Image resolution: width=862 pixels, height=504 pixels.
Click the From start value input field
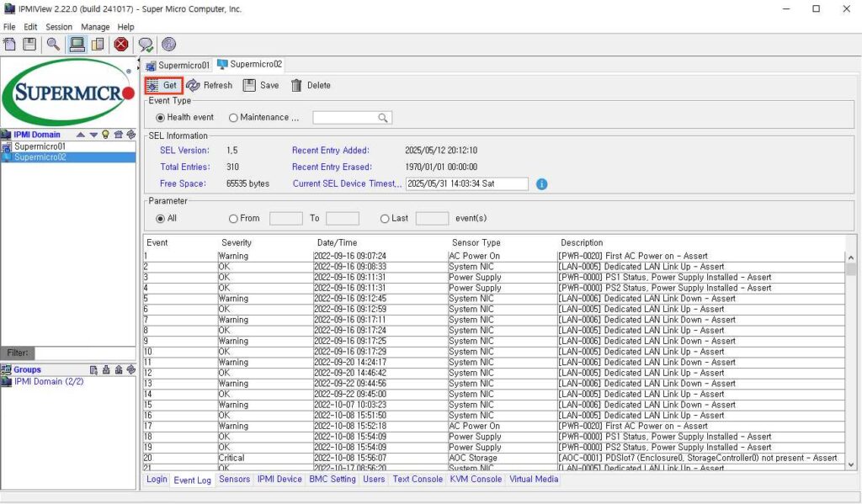click(x=286, y=219)
